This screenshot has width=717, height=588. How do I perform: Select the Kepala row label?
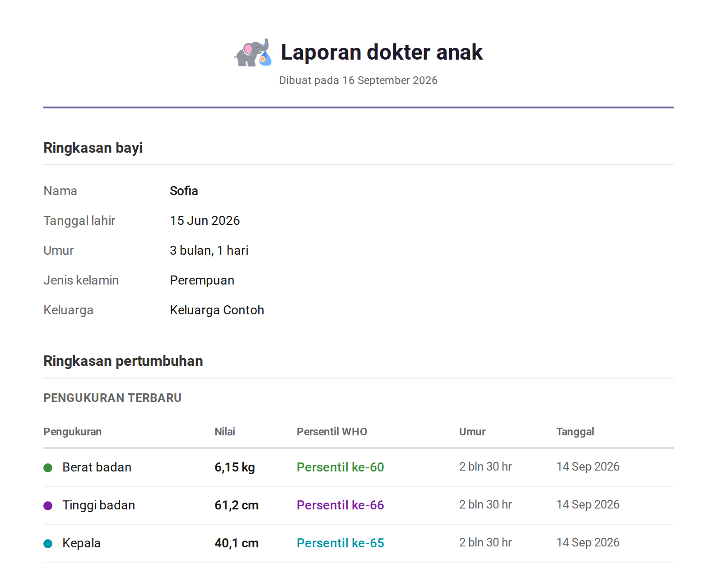tap(81, 543)
